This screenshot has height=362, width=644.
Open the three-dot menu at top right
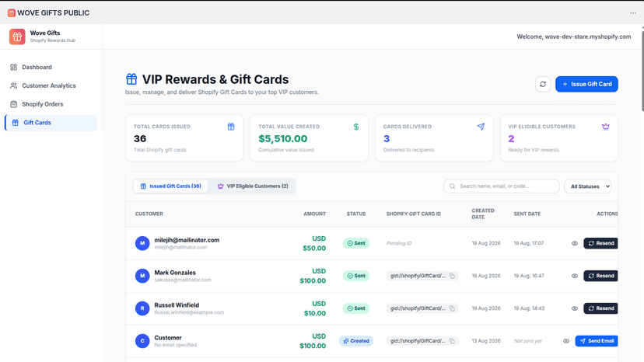[x=633, y=12]
